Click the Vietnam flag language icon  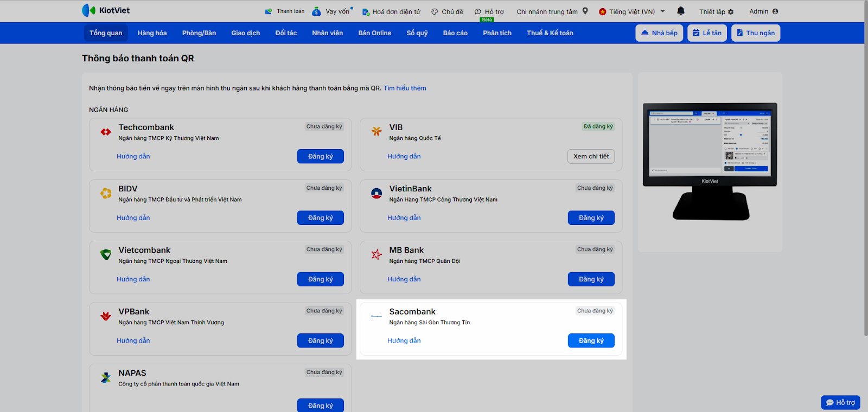[x=602, y=11]
